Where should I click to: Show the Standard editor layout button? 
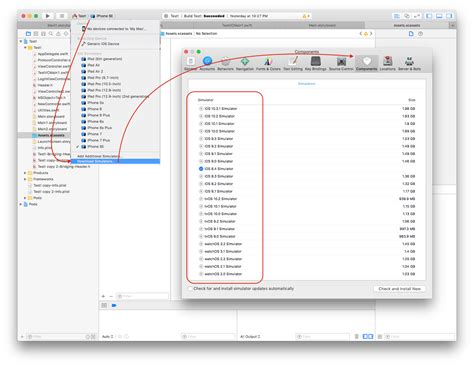click(397, 16)
